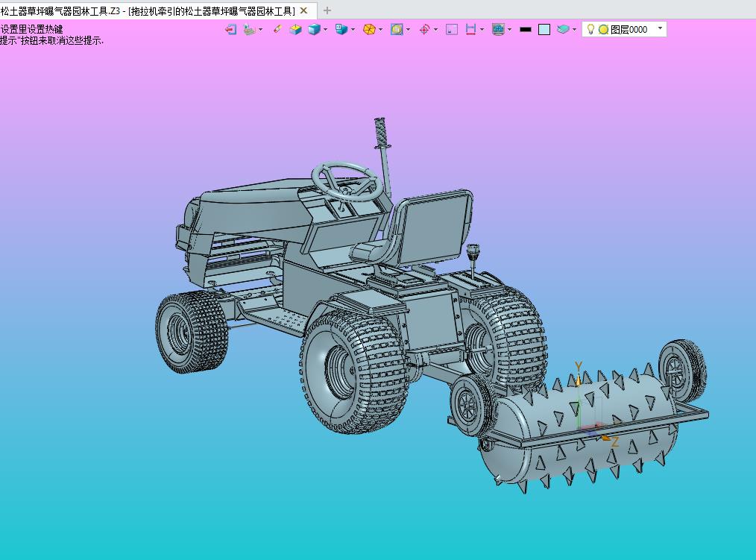The height and width of the screenshot is (560, 756).
Task: Open the teal layers icon dropdown
Action: pos(574,29)
